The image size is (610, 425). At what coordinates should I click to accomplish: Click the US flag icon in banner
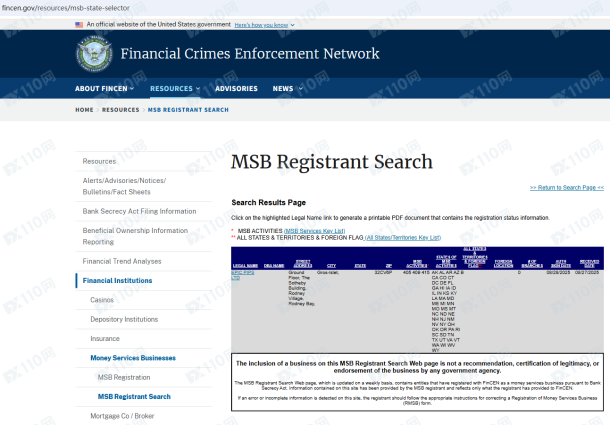(x=79, y=24)
